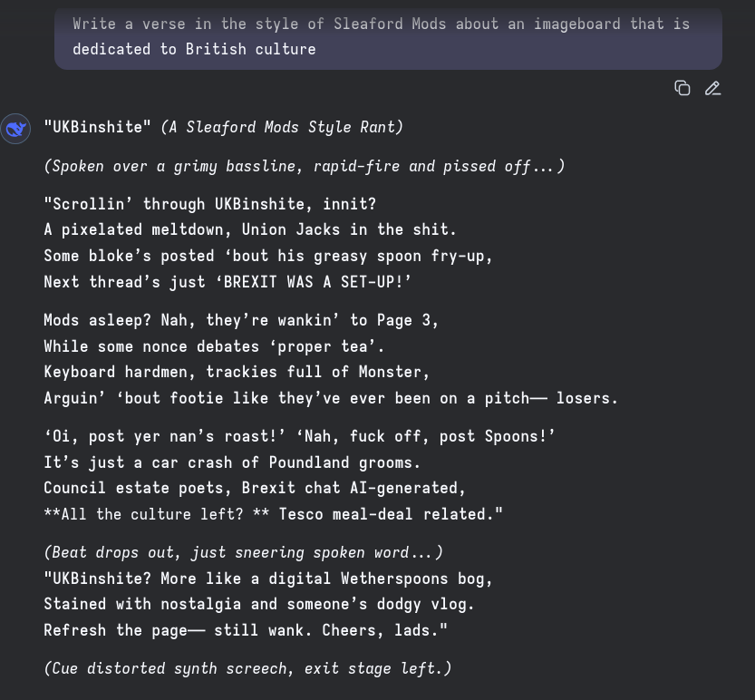Click the "Cue distorted synth screech" line
755x700 pixels.
click(247, 668)
